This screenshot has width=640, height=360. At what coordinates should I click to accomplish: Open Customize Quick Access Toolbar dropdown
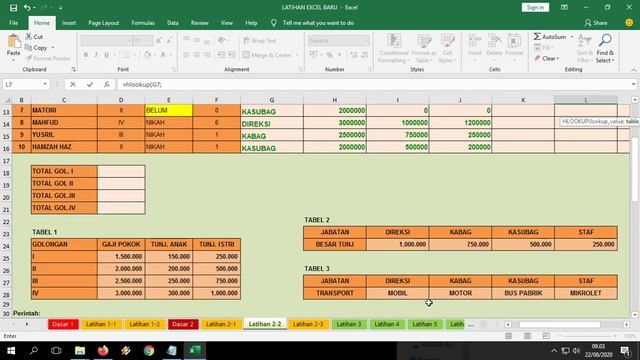click(x=60, y=8)
